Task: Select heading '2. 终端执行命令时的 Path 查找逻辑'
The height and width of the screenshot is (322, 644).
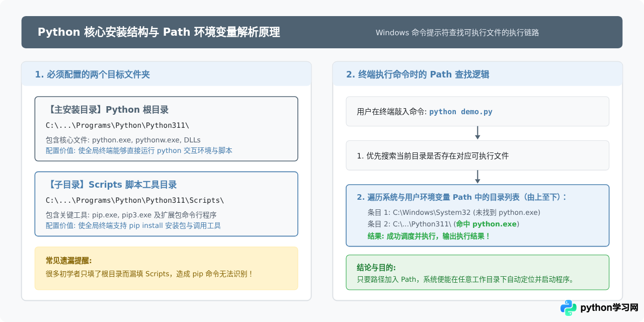Action: 418,74
